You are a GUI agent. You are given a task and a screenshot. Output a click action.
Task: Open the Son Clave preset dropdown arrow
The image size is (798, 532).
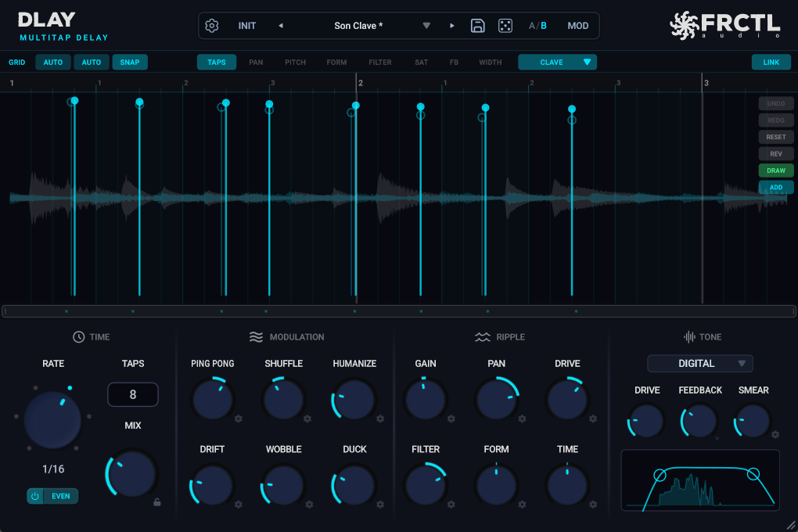pos(426,26)
